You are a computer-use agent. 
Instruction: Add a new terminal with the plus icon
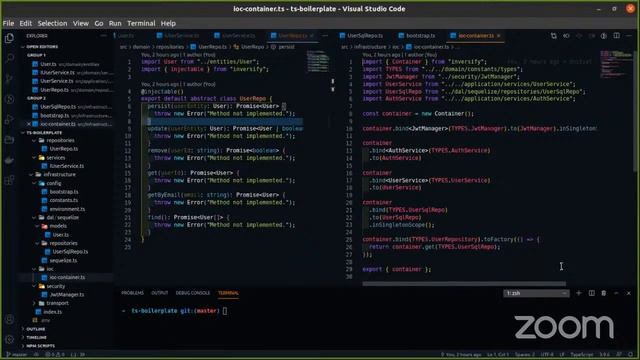click(578, 293)
